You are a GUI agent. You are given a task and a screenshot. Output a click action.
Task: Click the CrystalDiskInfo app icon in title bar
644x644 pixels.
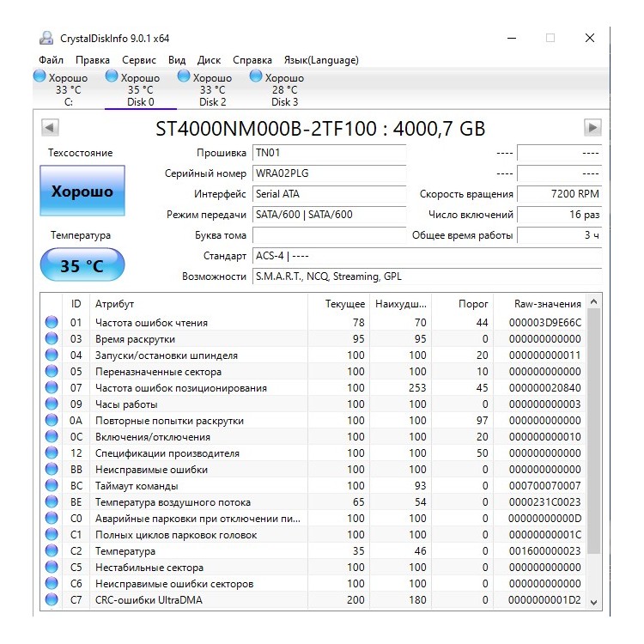tap(46, 38)
